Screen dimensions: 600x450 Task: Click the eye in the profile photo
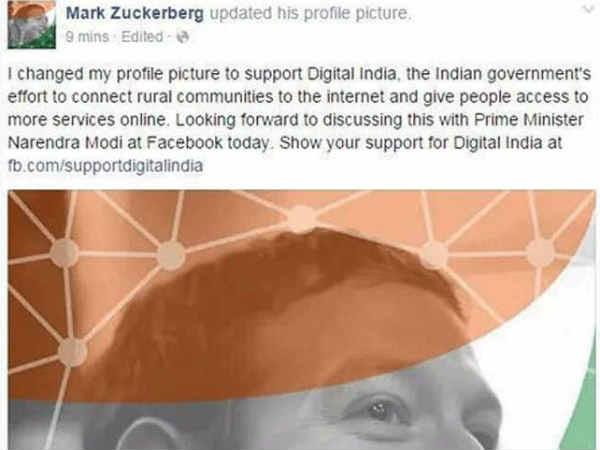pyautogui.click(x=377, y=410)
